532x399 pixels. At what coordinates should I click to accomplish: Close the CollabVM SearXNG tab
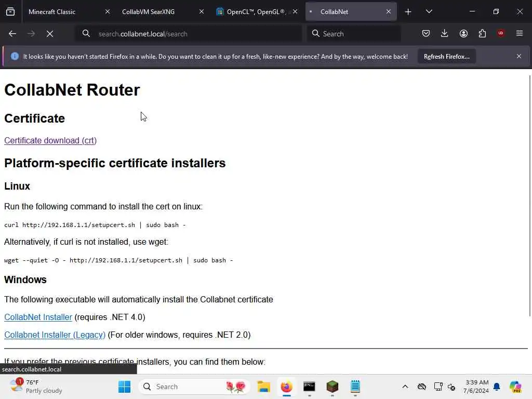pyautogui.click(x=202, y=11)
